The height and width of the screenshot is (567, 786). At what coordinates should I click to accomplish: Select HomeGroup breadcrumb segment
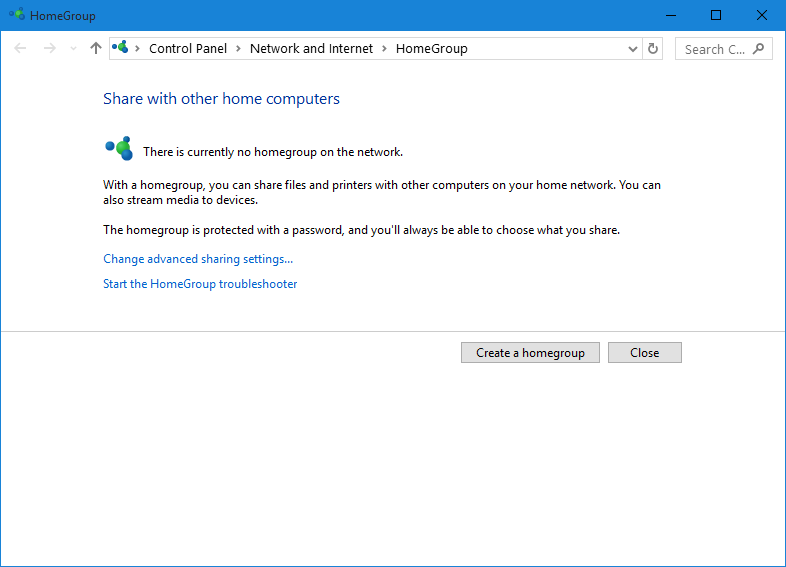click(x=432, y=49)
